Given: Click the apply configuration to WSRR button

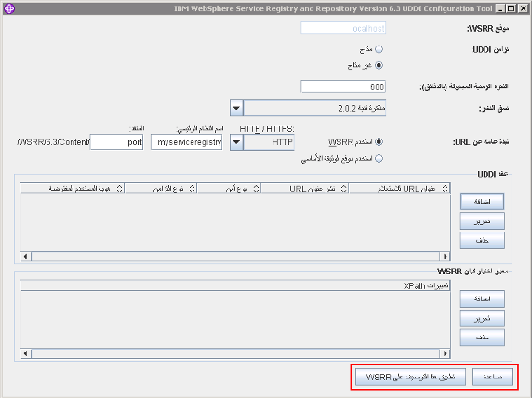Looking at the screenshot, I should point(410,377).
